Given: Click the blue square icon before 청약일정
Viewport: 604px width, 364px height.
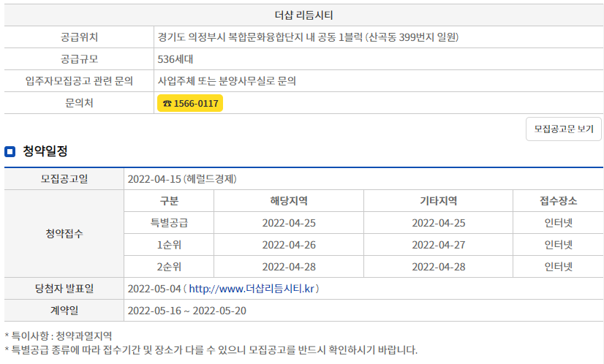Looking at the screenshot, I should point(10,151).
